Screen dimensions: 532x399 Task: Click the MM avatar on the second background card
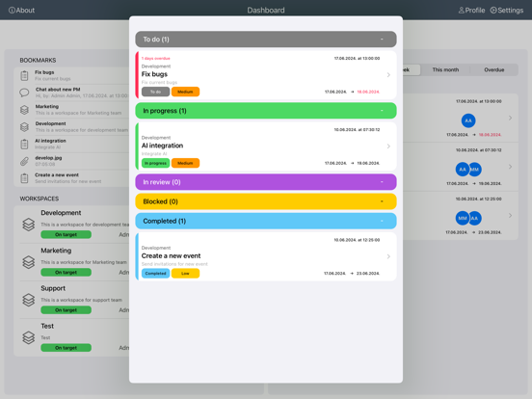click(475, 170)
